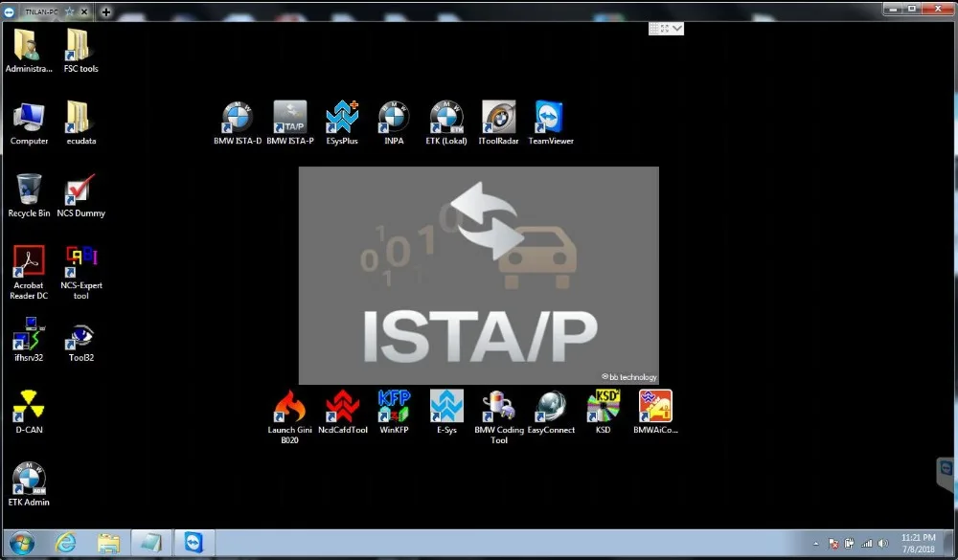Image resolution: width=958 pixels, height=560 pixels.
Task: Open the EasyConnect shortcut
Action: [551, 413]
